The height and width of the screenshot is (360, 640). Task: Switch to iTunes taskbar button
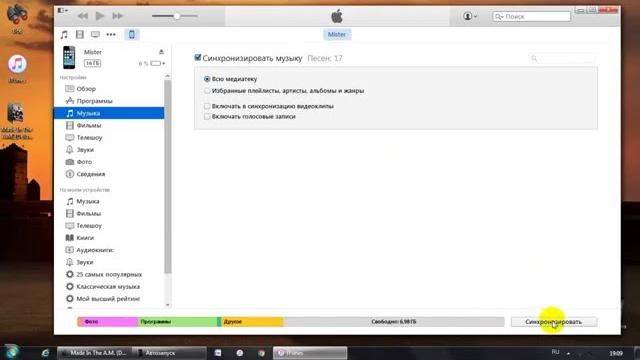310,353
